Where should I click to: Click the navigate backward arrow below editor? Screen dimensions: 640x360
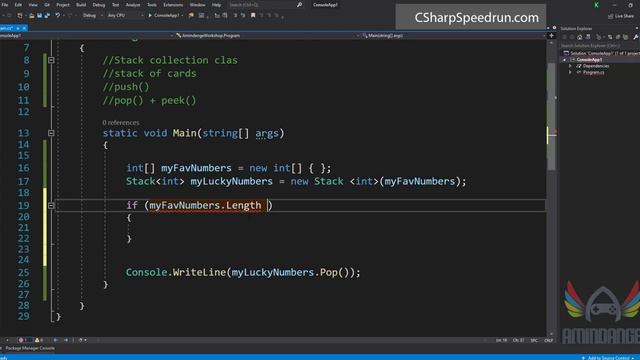point(56,340)
